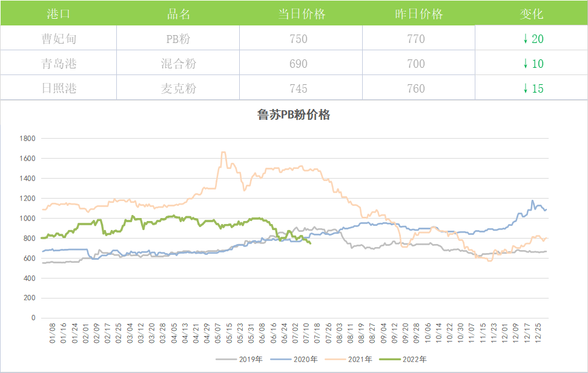Viewport: 588px width, 373px height.
Task: Select the 昨日价格 column header
Action: (418, 14)
